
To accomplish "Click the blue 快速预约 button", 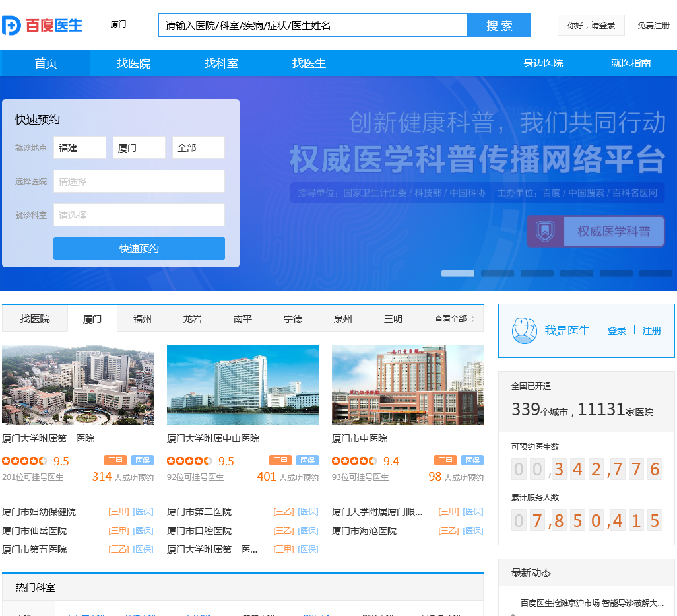I will pyautogui.click(x=139, y=248).
